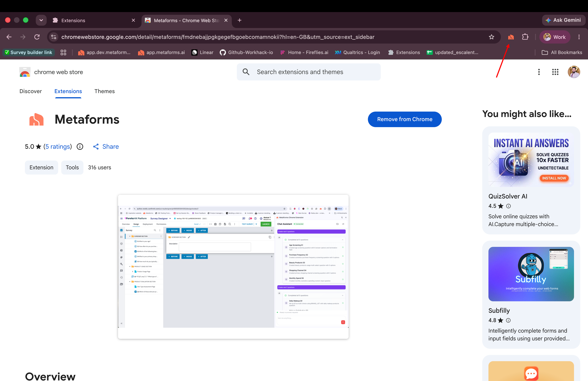Screen dimensions: 588x381
Task: Bookmark this page with the star icon
Action: click(x=491, y=37)
